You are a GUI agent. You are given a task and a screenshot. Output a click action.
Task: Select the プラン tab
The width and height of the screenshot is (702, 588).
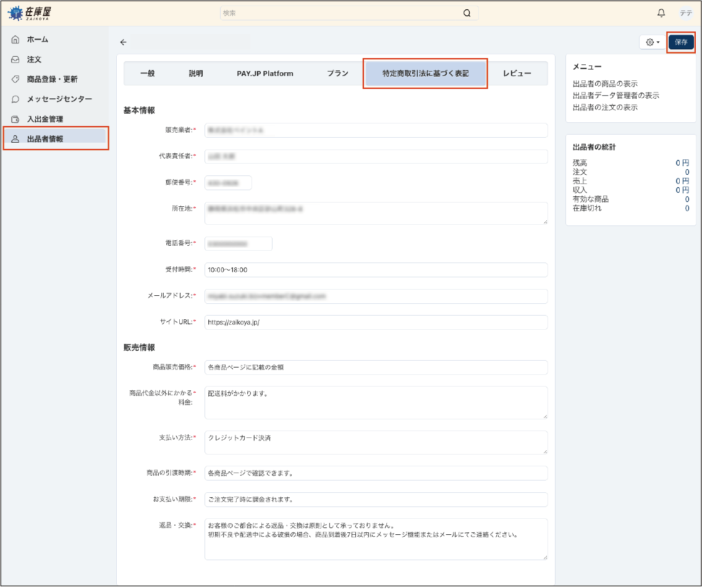pyautogui.click(x=337, y=73)
